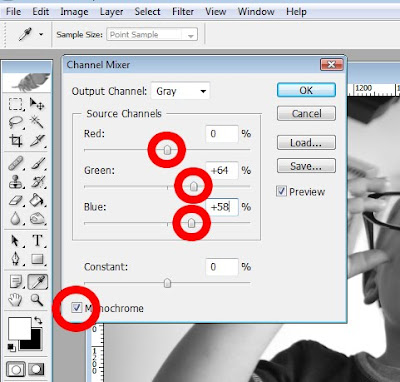Click Cancel in Channel Mixer

tap(306, 113)
